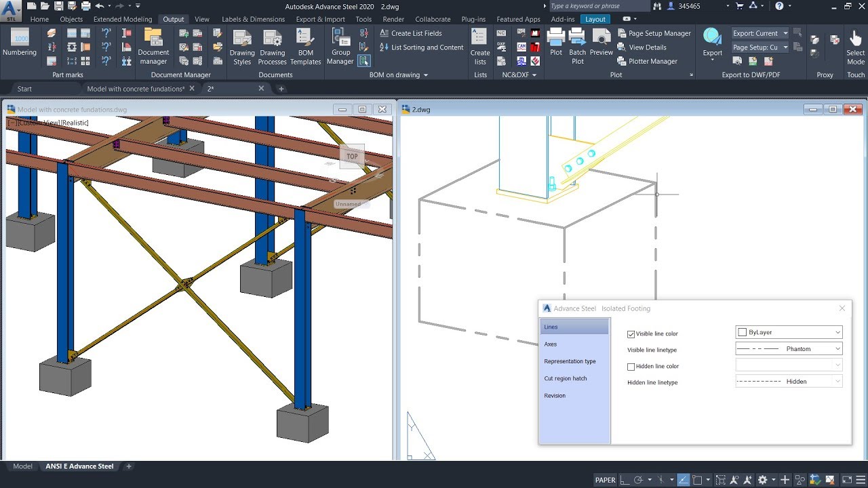Expand the quick access toolbar customize arrow
Image resolution: width=868 pixels, height=488 pixels.
[x=138, y=6]
